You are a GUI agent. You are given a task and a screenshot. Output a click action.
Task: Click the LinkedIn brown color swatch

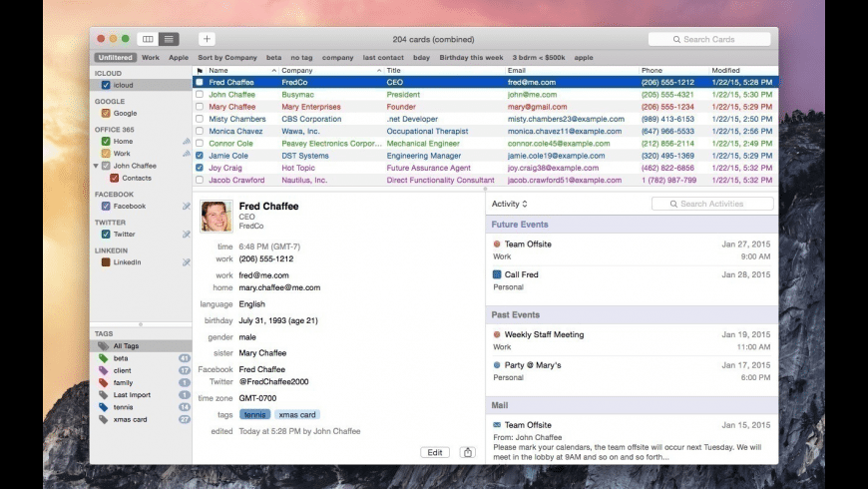[106, 262]
